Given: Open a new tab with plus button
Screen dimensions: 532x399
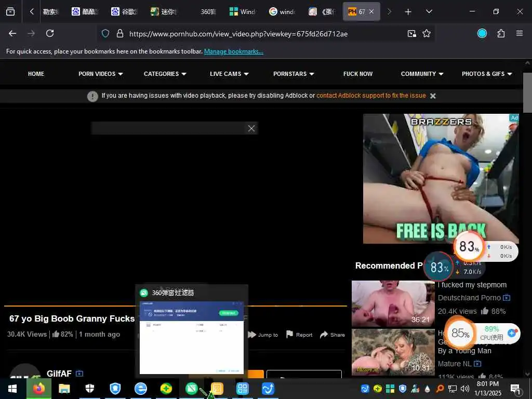Looking at the screenshot, I should point(408,12).
